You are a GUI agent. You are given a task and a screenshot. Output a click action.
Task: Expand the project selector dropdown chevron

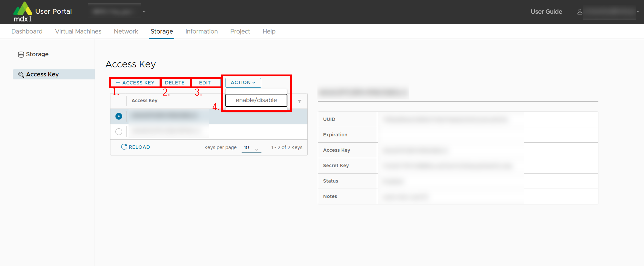pyautogui.click(x=144, y=12)
